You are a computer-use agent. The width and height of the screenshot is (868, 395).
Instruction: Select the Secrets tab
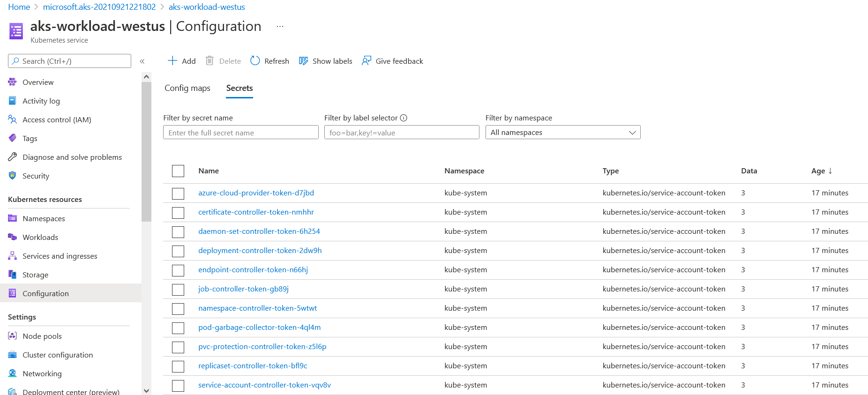pos(239,88)
